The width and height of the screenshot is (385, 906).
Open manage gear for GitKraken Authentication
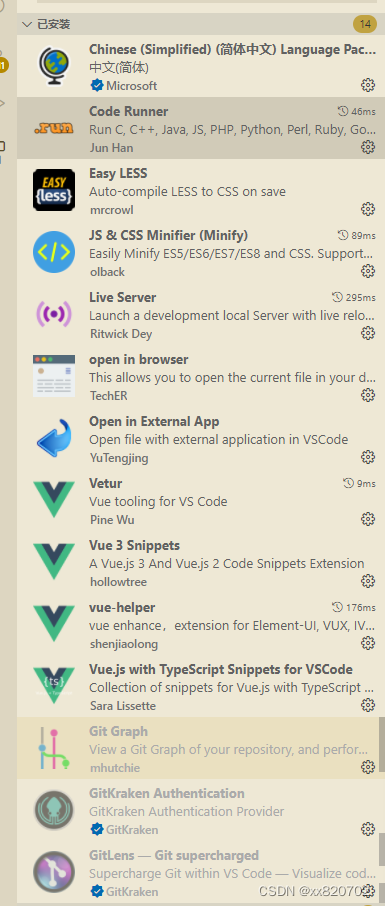tap(368, 829)
